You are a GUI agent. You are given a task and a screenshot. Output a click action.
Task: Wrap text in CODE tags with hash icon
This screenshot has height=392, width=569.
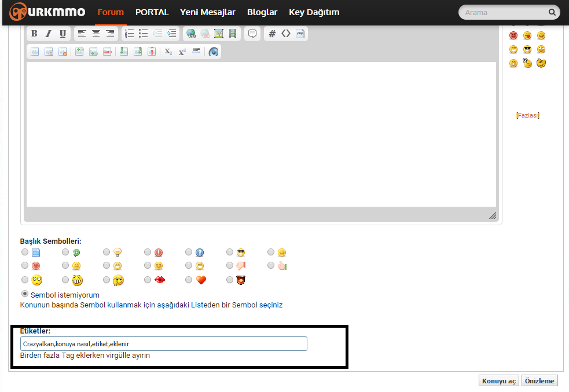point(272,34)
